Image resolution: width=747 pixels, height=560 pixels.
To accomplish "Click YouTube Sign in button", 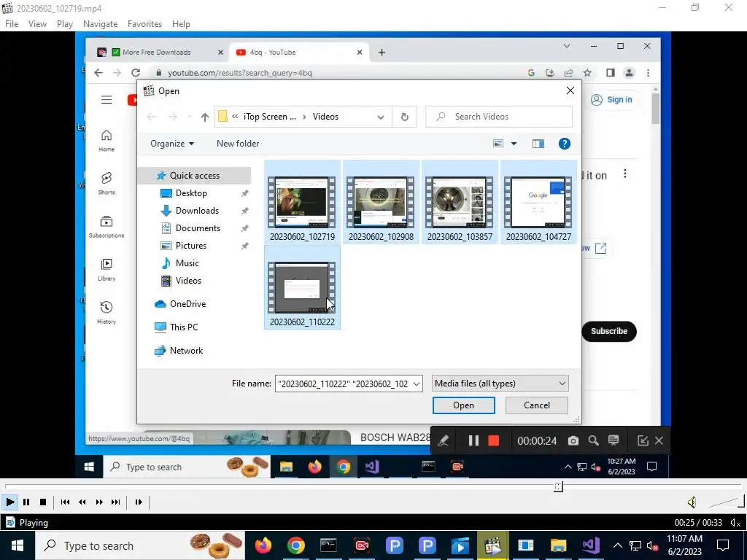I will click(x=612, y=99).
